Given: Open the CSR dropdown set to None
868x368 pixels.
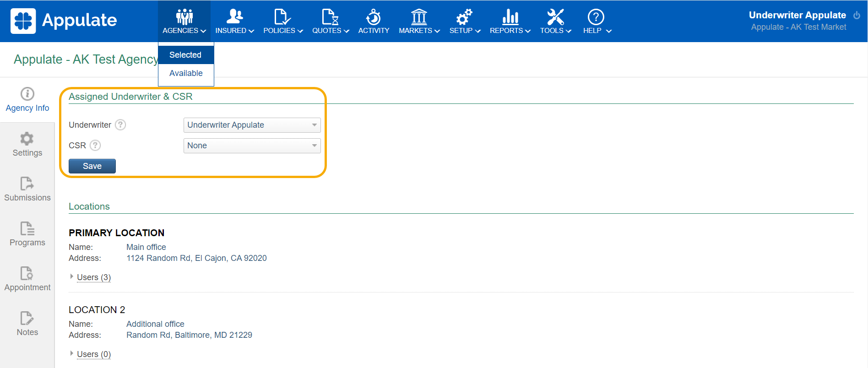Looking at the screenshot, I should 252,146.
